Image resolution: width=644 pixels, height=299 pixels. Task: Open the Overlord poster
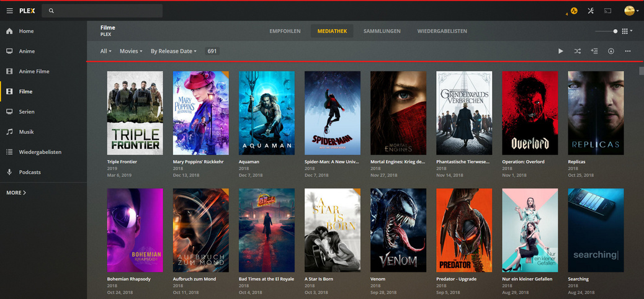click(x=530, y=113)
